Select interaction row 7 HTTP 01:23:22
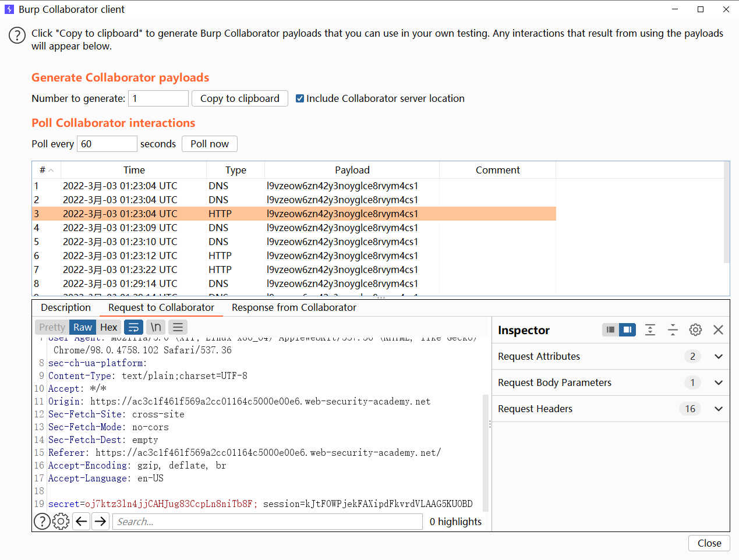Image resolution: width=739 pixels, height=560 pixels. 294,270
